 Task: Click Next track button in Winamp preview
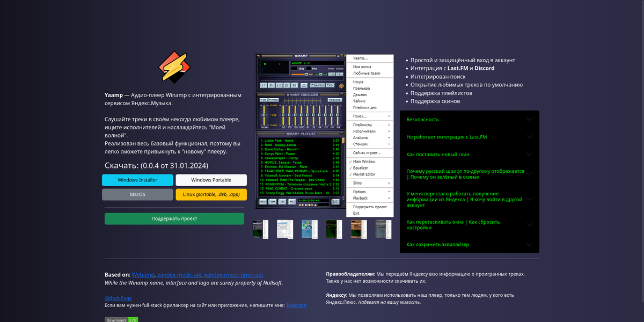[295, 85]
